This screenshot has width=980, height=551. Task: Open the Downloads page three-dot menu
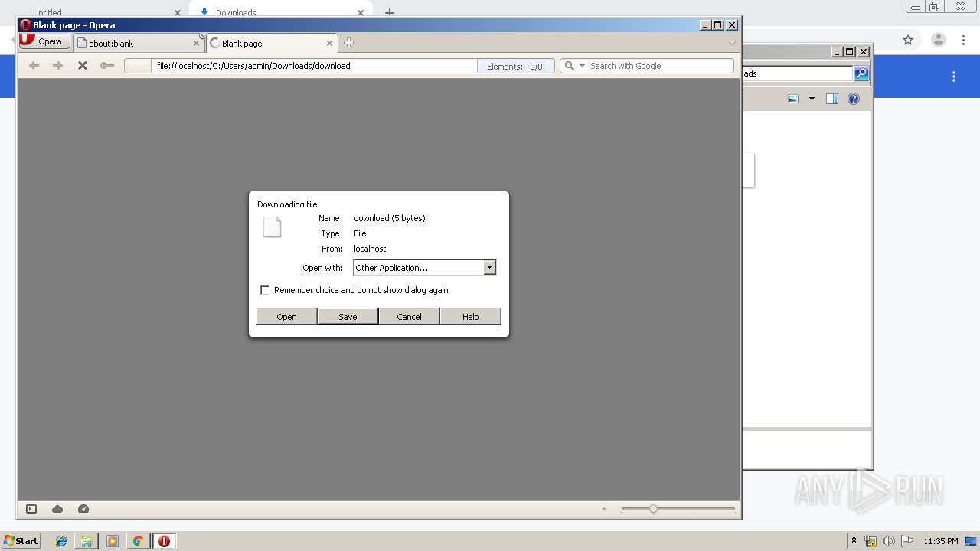954,77
